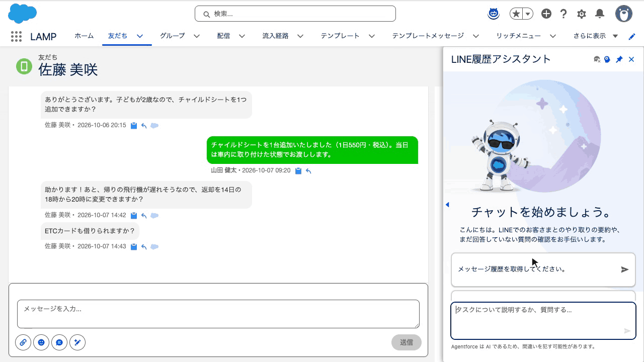Image resolution: width=644 pixels, height=362 pixels.
Task: Collapse the panel with the left triangle
Action: click(x=447, y=205)
